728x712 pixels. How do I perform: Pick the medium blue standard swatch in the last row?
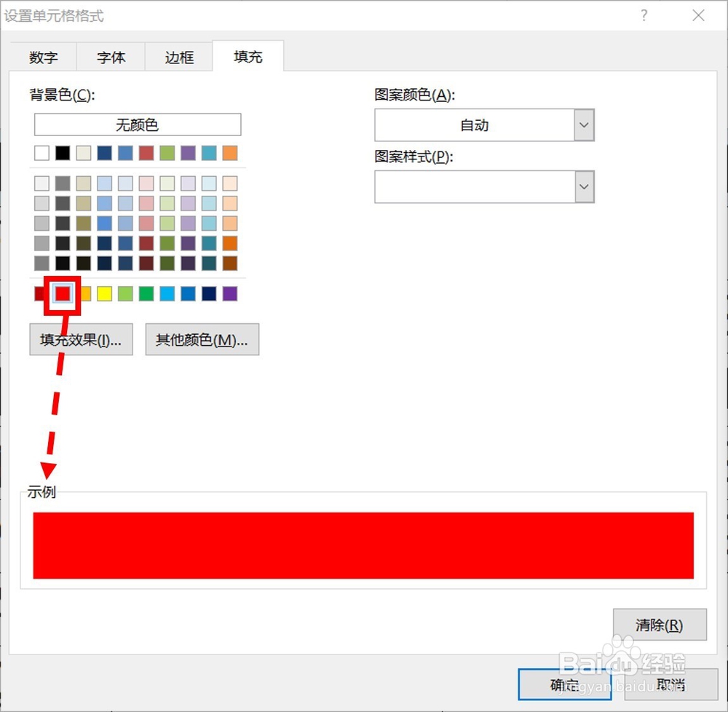pyautogui.click(x=188, y=293)
